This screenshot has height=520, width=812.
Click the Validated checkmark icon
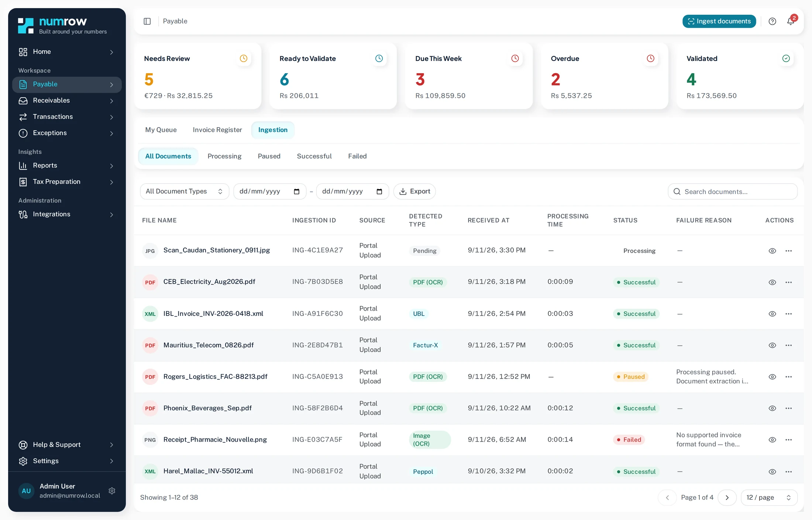786,58
